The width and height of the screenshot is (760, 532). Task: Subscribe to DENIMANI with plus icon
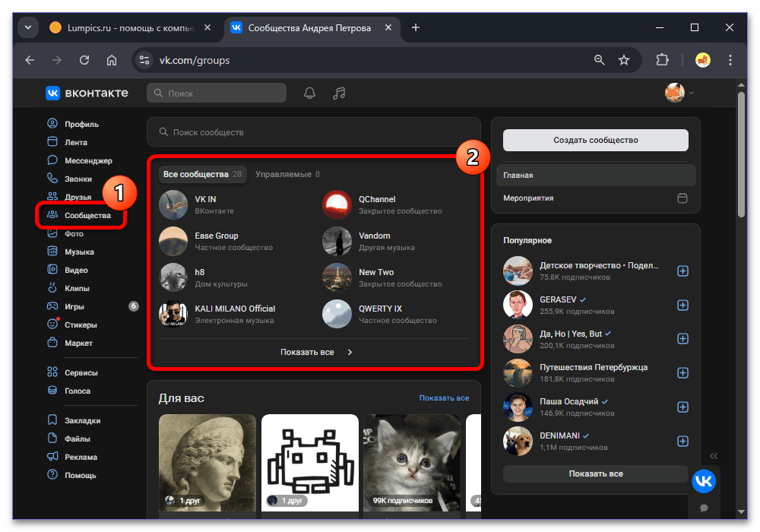682,441
